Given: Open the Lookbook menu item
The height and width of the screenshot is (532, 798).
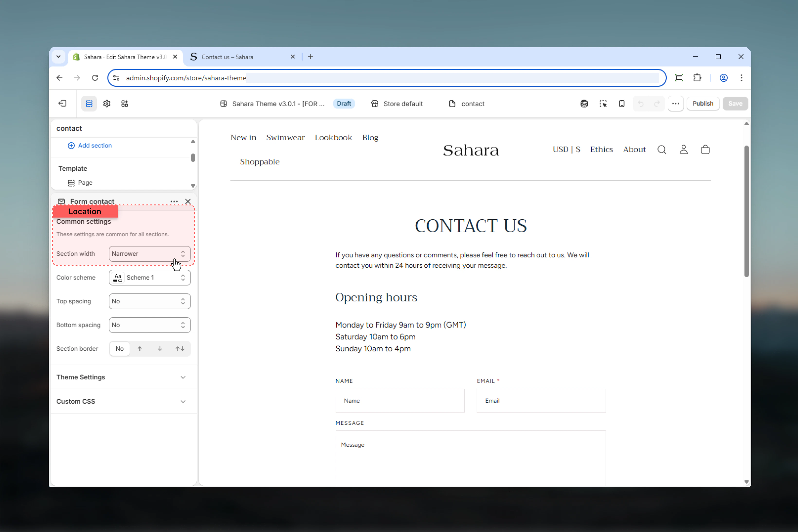Looking at the screenshot, I should [333, 138].
